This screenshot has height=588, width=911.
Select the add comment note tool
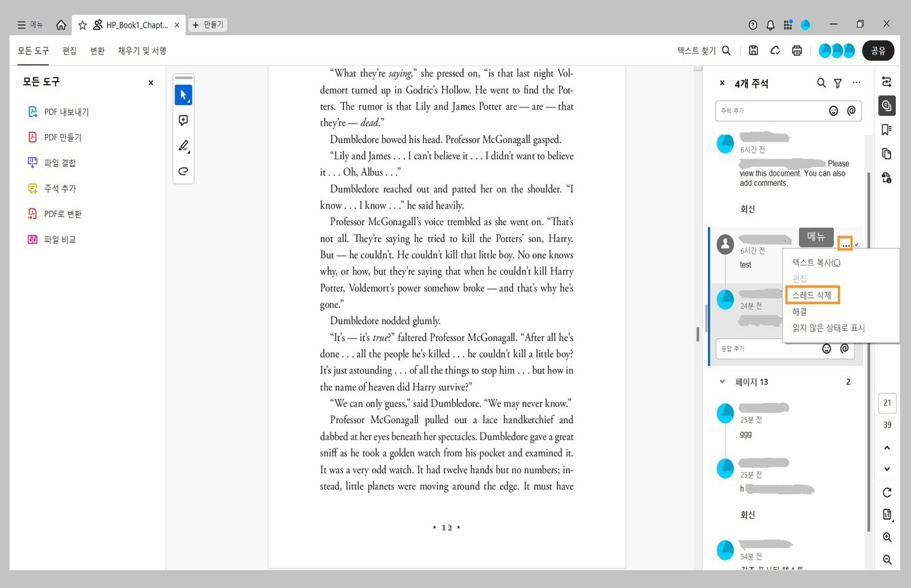tap(183, 120)
